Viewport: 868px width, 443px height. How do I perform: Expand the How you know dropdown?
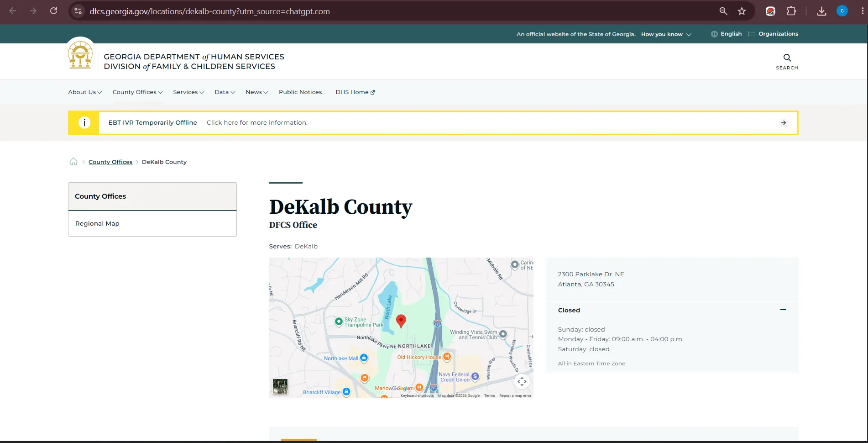point(666,34)
